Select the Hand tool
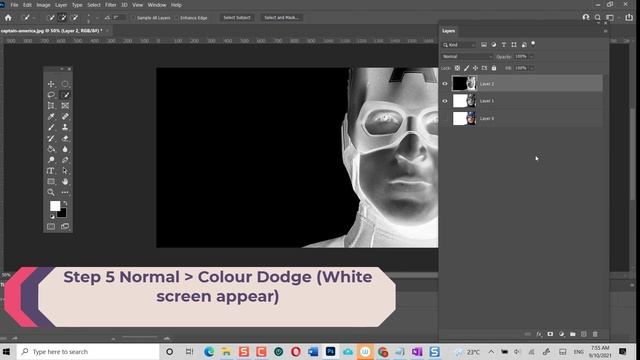This screenshot has width=640, height=360. point(65,182)
